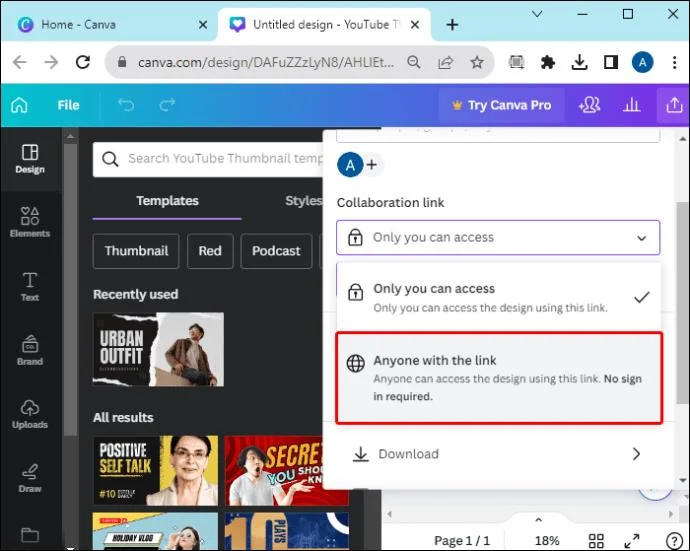
Task: Click the add people plus icon
Action: click(x=372, y=165)
